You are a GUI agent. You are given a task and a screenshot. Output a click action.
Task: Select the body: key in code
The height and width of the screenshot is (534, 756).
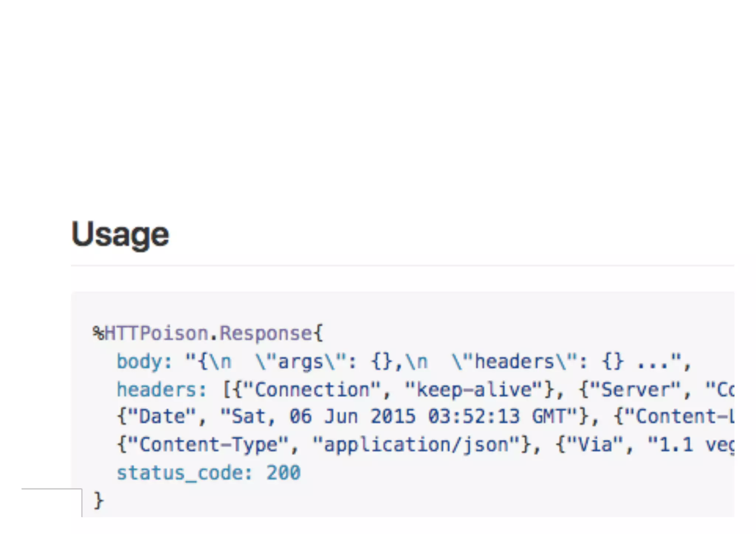point(144,362)
